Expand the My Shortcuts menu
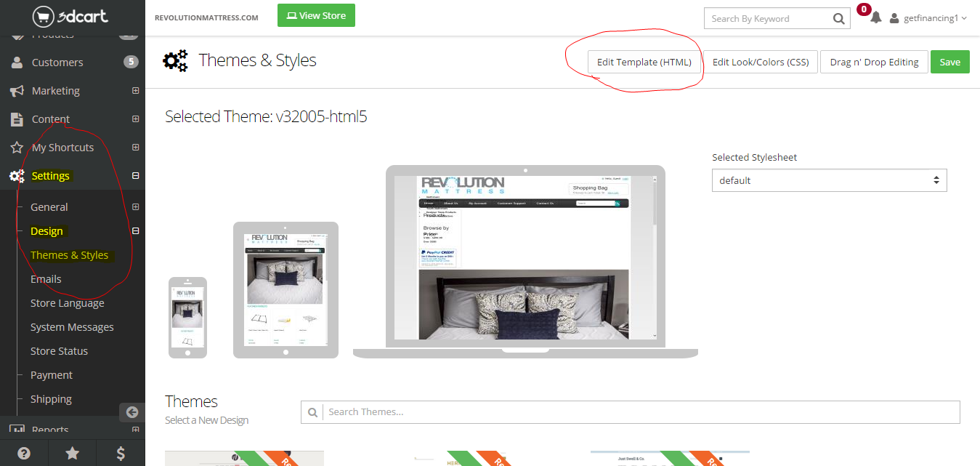 pos(135,148)
